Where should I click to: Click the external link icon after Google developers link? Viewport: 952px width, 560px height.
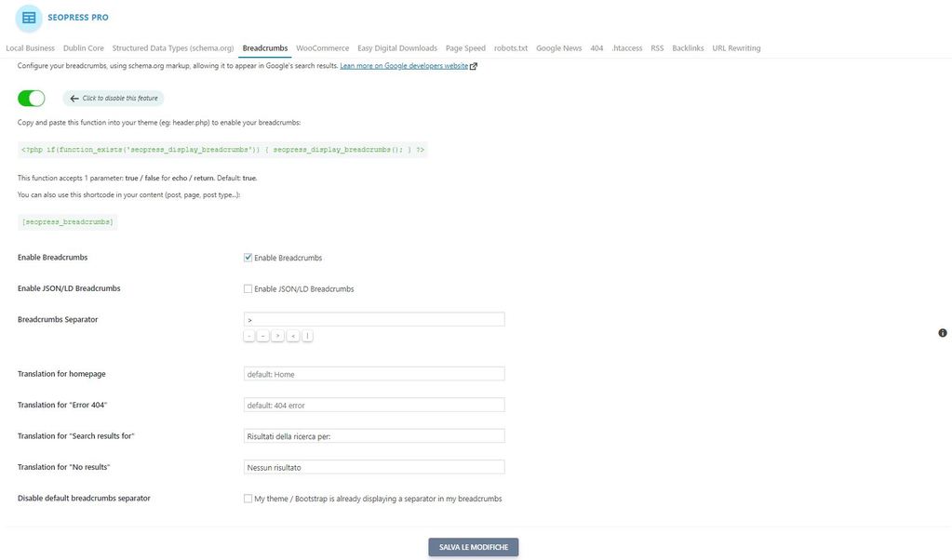pos(474,66)
